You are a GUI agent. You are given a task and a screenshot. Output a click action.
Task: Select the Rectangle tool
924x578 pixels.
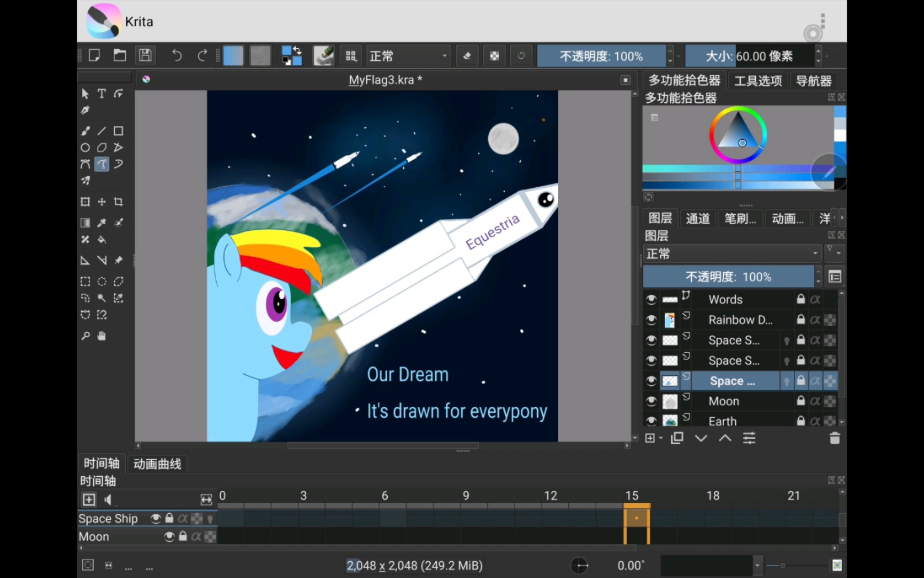[118, 131]
